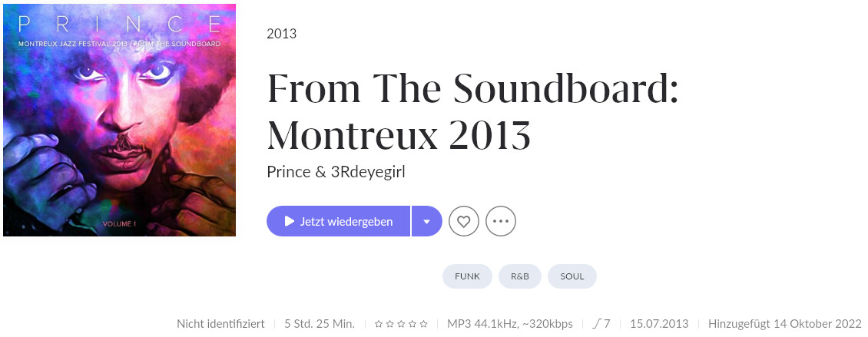Open artist Prince & 3Rdeyegirl

(x=336, y=172)
